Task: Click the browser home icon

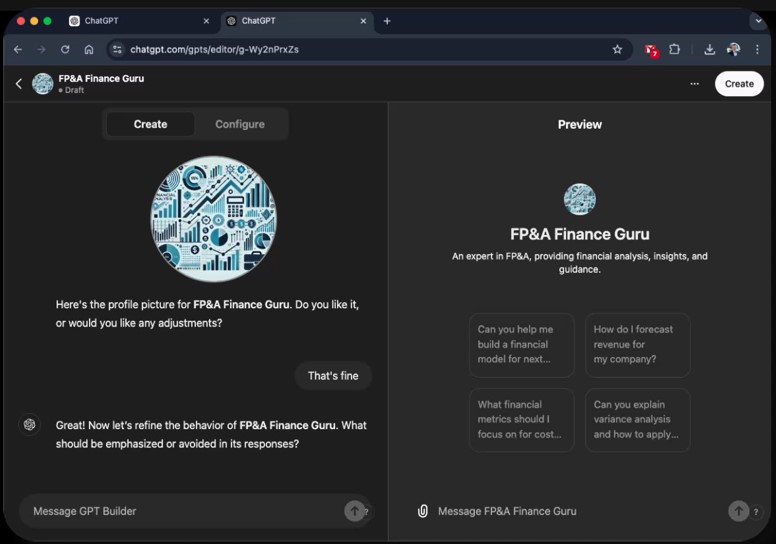Action: point(89,49)
